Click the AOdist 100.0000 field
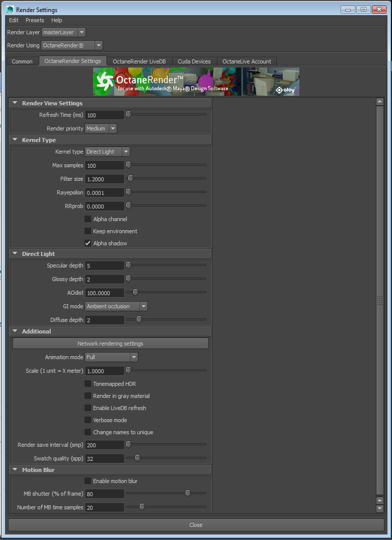 coord(105,293)
